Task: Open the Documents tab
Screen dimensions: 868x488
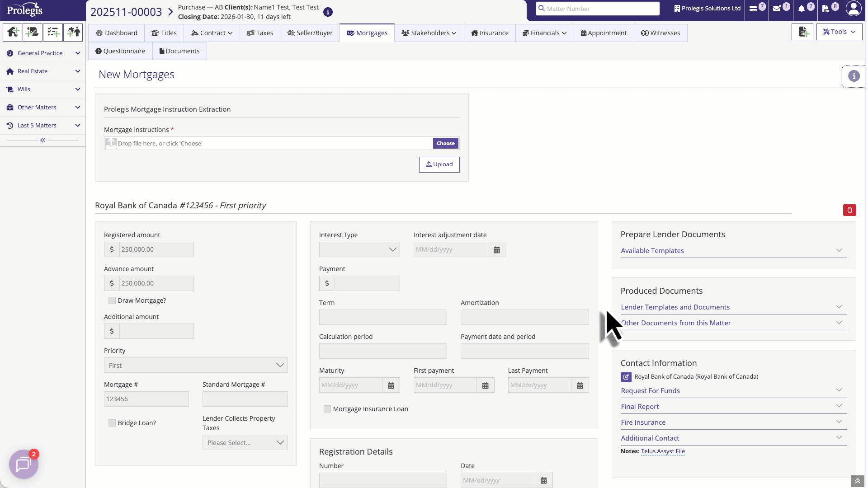Action: click(179, 51)
